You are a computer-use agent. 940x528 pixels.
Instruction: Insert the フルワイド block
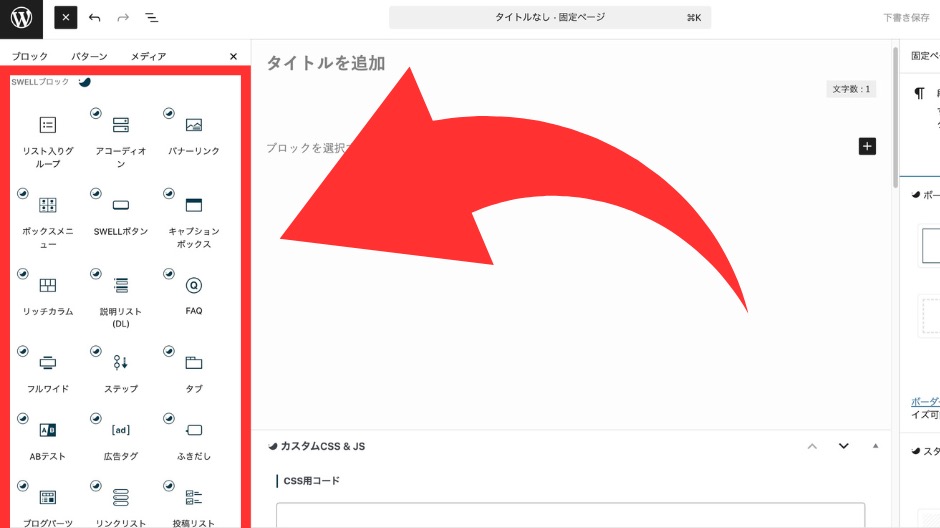48,370
